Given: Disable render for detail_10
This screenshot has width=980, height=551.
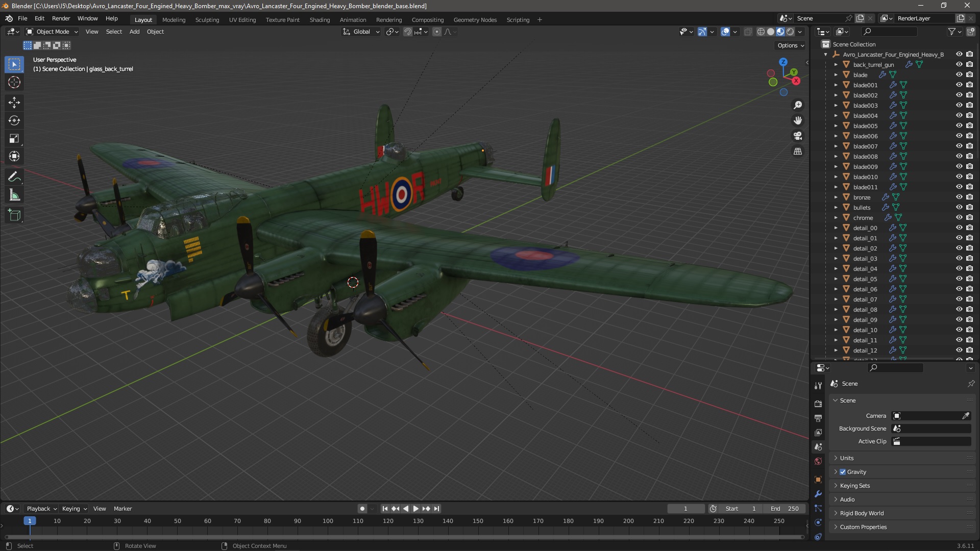Looking at the screenshot, I should pos(969,330).
